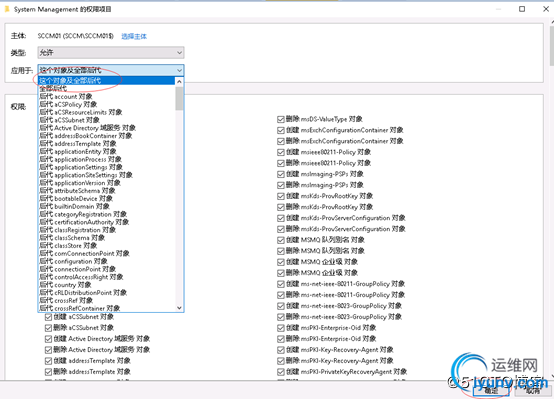Select 后代 addressBookContainer 对象 option
The height and width of the screenshot is (399, 554).
(106, 135)
